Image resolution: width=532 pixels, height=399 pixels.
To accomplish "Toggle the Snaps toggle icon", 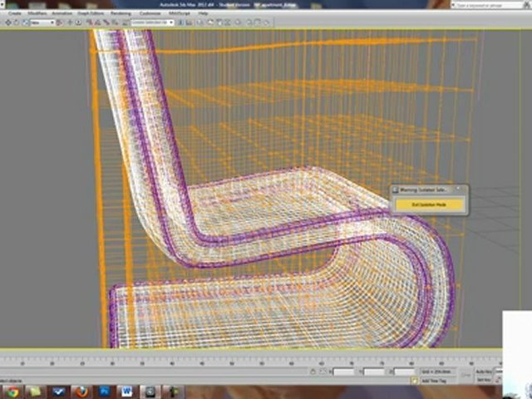I will tap(89, 22).
